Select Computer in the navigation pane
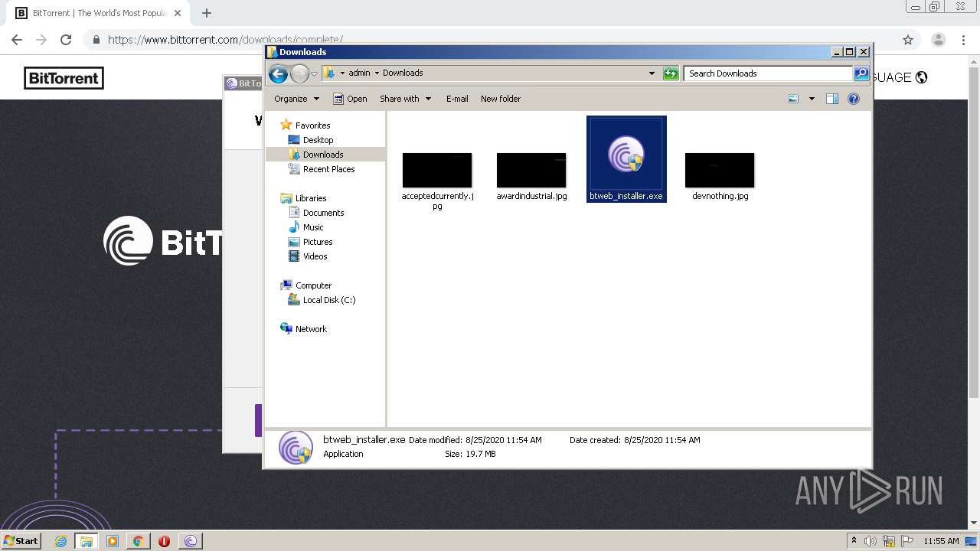This screenshot has height=551, width=980. [306, 285]
